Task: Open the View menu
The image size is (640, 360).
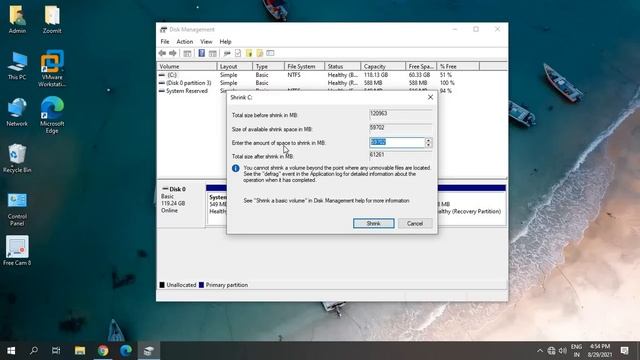Action: [206, 42]
